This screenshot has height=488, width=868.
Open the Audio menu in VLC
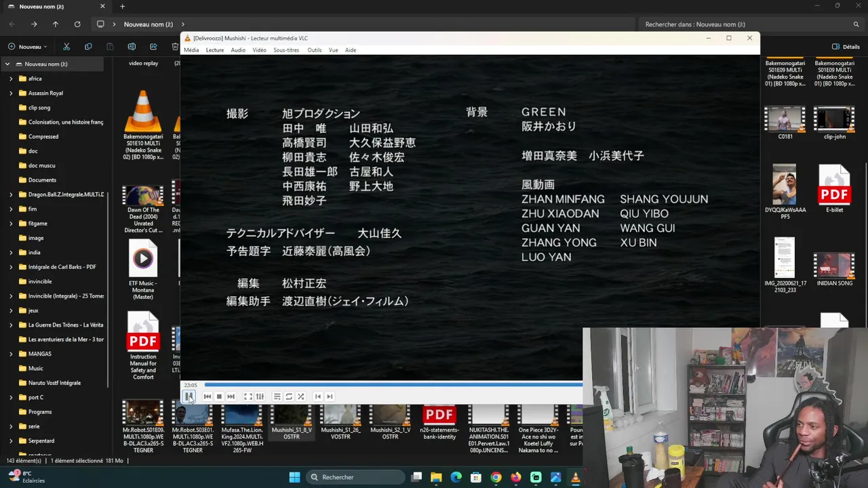click(x=238, y=50)
